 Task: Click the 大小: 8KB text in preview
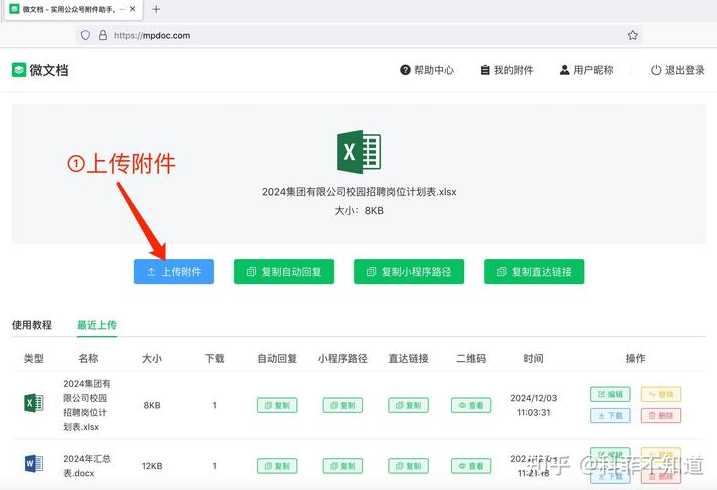[359, 211]
